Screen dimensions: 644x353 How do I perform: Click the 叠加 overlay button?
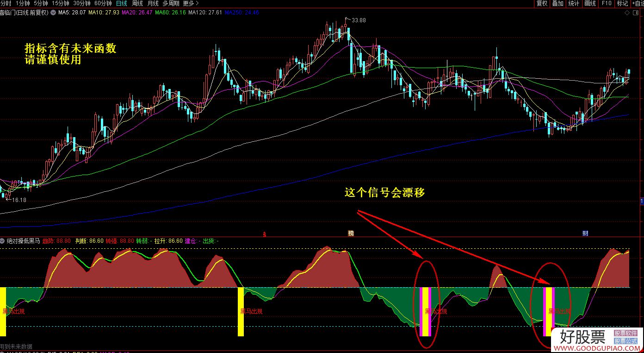(557, 3)
